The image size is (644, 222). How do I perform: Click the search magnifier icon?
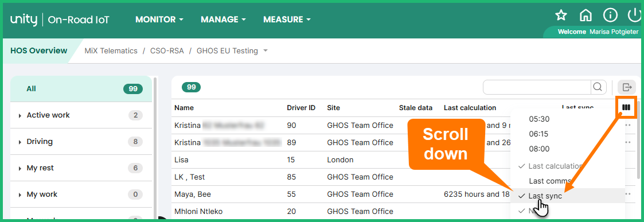598,87
